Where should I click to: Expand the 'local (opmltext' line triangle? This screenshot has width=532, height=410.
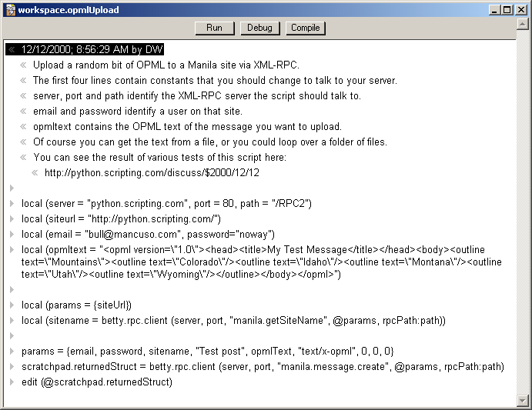(x=12, y=250)
